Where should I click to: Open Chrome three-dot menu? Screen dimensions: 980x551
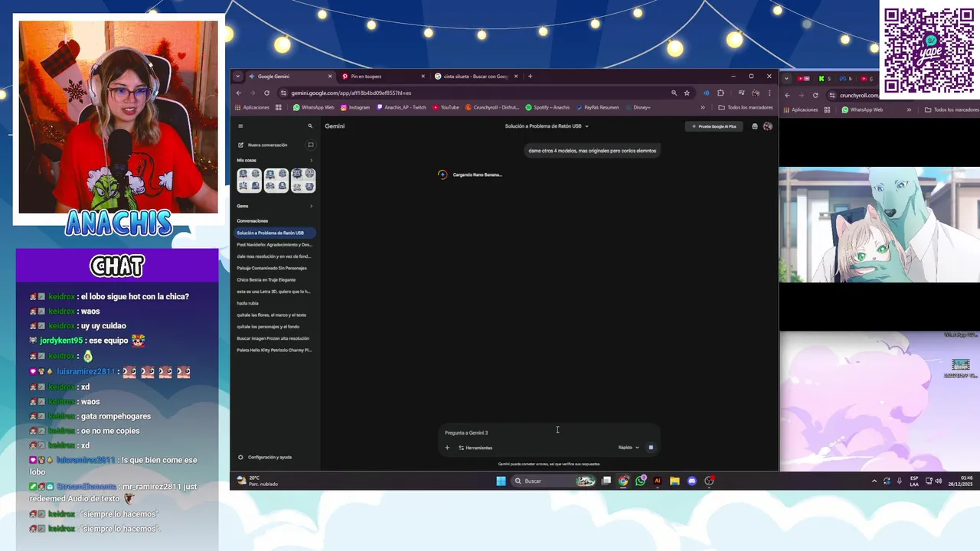(x=769, y=93)
